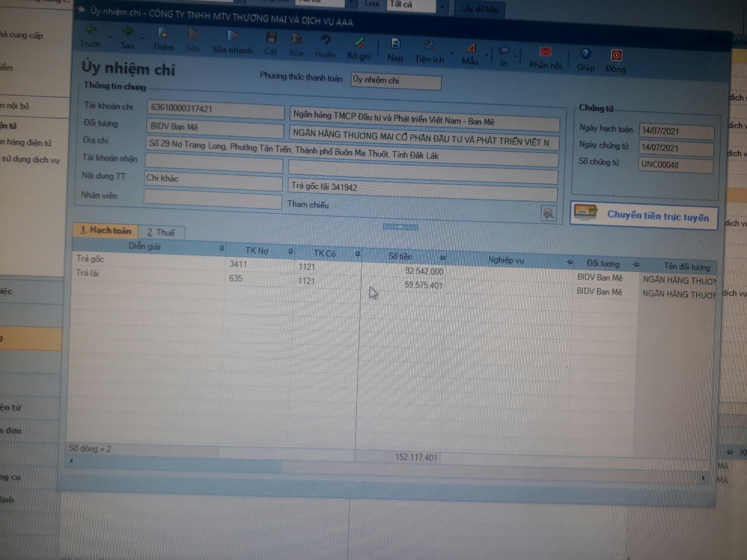This screenshot has height=560, width=747.
Task: Click the reference search icon beside Tham chiếu
Action: point(548,213)
